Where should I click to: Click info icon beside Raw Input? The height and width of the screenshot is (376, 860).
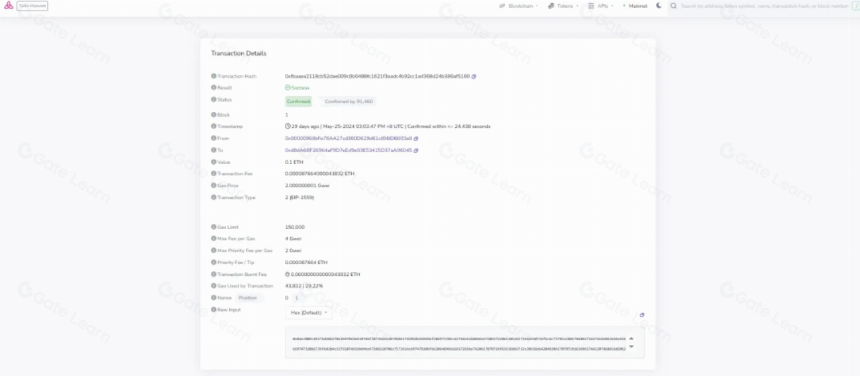(x=214, y=310)
